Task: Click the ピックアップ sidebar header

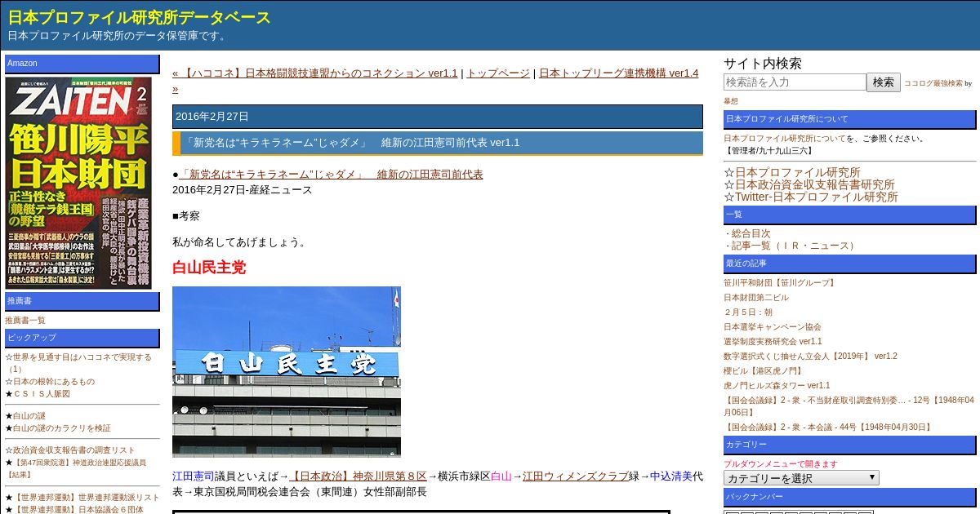Action: click(82, 338)
